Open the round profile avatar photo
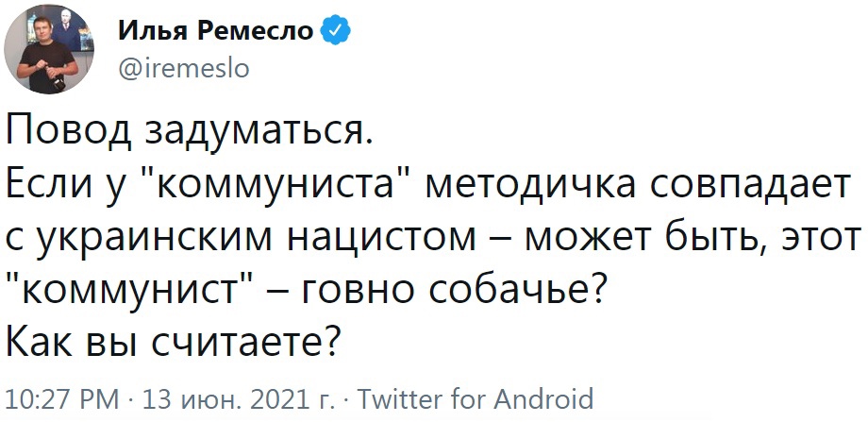This screenshot has height=422, width=868. tap(49, 49)
